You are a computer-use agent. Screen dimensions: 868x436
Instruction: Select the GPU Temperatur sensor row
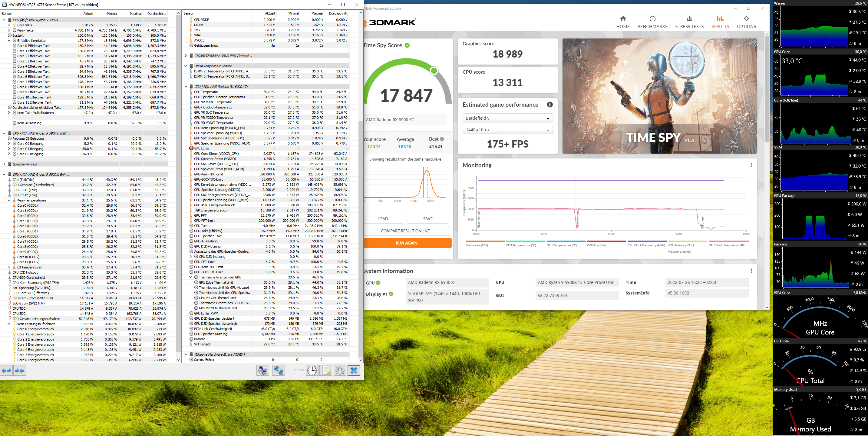(x=269, y=92)
